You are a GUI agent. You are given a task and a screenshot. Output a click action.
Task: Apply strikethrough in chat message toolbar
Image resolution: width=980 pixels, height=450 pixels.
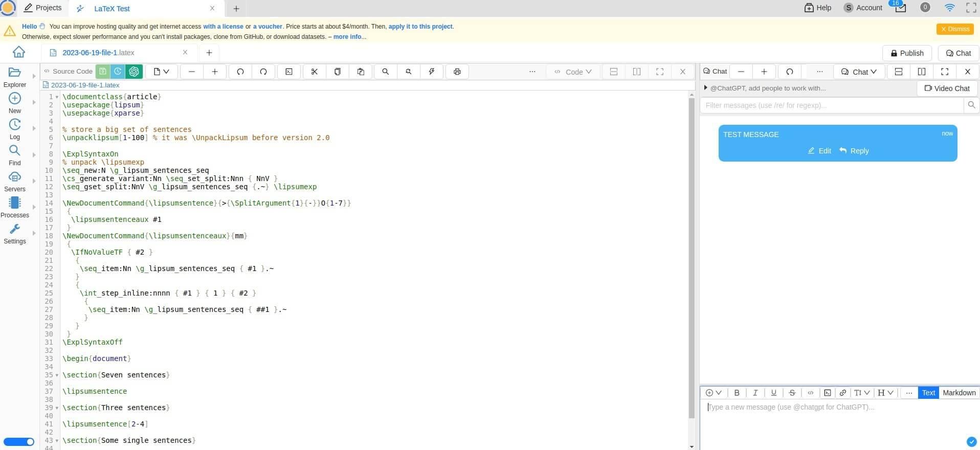(792, 393)
